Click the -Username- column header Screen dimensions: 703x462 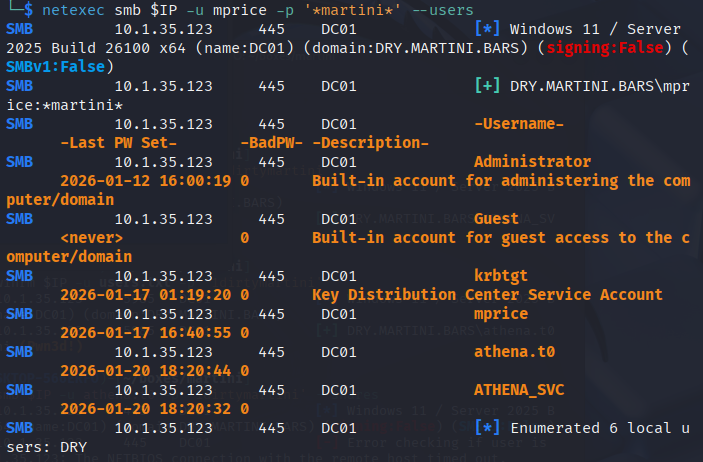[x=519, y=124]
